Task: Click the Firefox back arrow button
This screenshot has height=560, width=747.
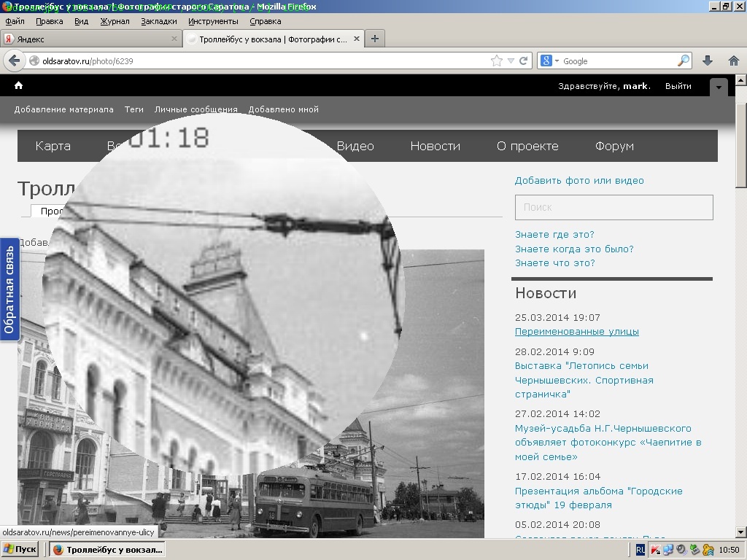Action: (15, 61)
